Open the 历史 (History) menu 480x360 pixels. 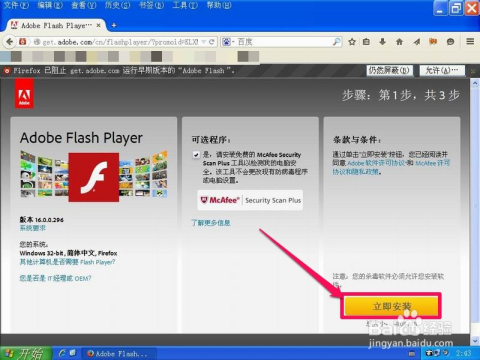tap(117, 5)
